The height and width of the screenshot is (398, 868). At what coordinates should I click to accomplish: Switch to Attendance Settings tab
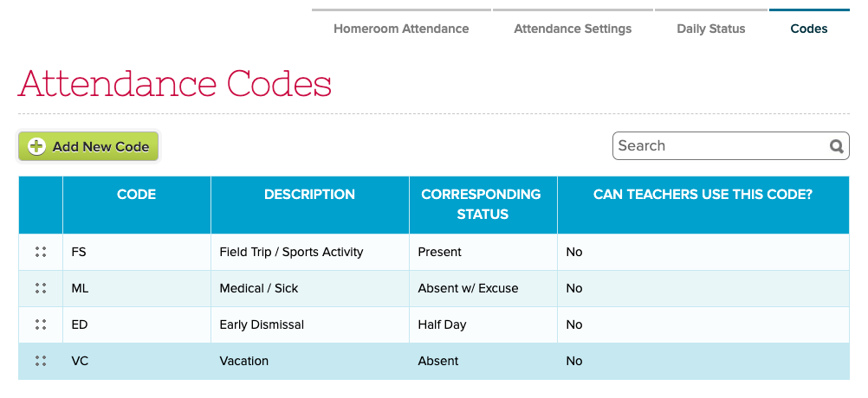tap(573, 29)
